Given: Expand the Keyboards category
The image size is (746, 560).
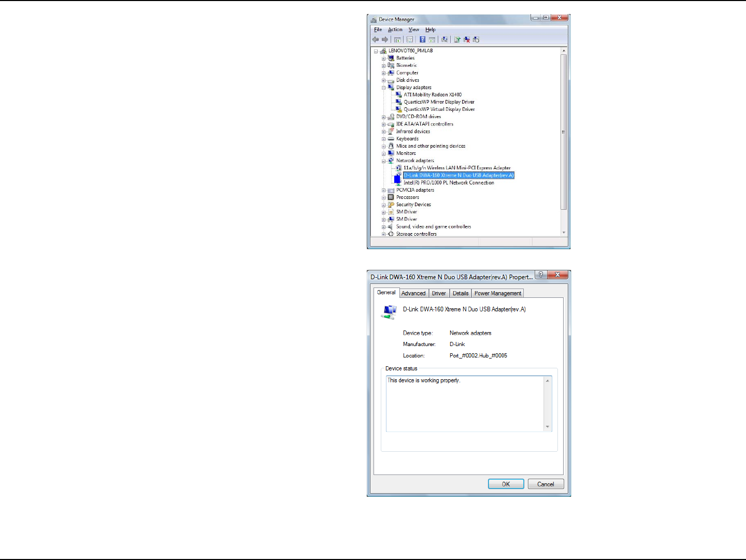Looking at the screenshot, I should click(384, 139).
